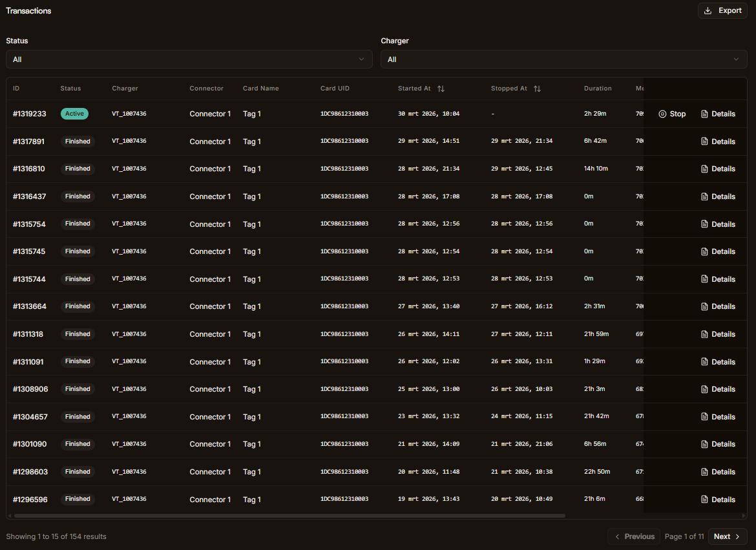Image resolution: width=756 pixels, height=550 pixels.
Task: Click the Duration column header
Action: coord(598,89)
